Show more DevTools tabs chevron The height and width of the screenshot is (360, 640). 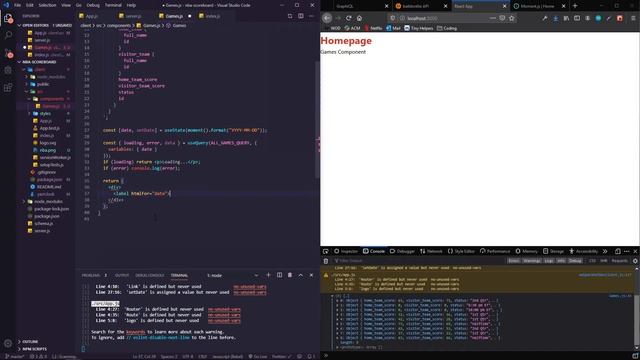605,251
